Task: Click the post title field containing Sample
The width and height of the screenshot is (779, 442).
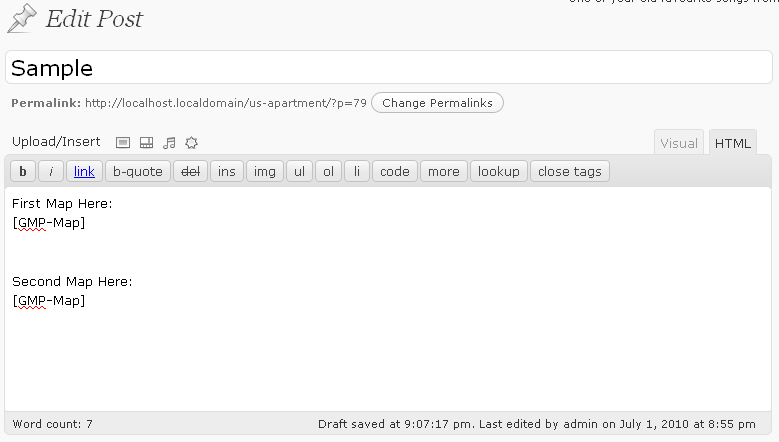Action: [x=389, y=68]
